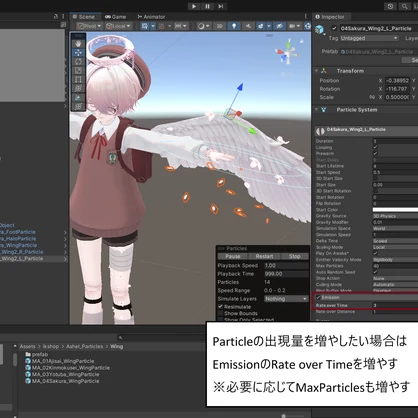Toggle the Emission module checkbox
The height and width of the screenshot is (418, 418).
[318, 297]
